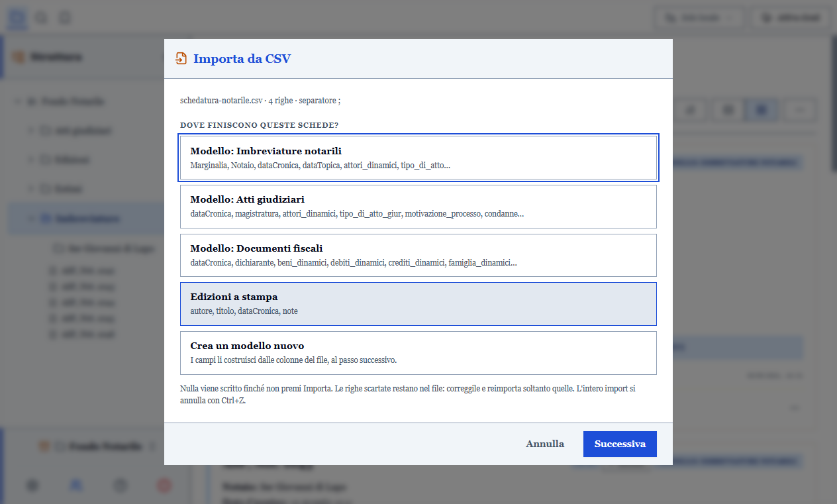837x504 pixels.
Task: Click the blue person icon in bottom-left panel
Action: click(x=76, y=485)
